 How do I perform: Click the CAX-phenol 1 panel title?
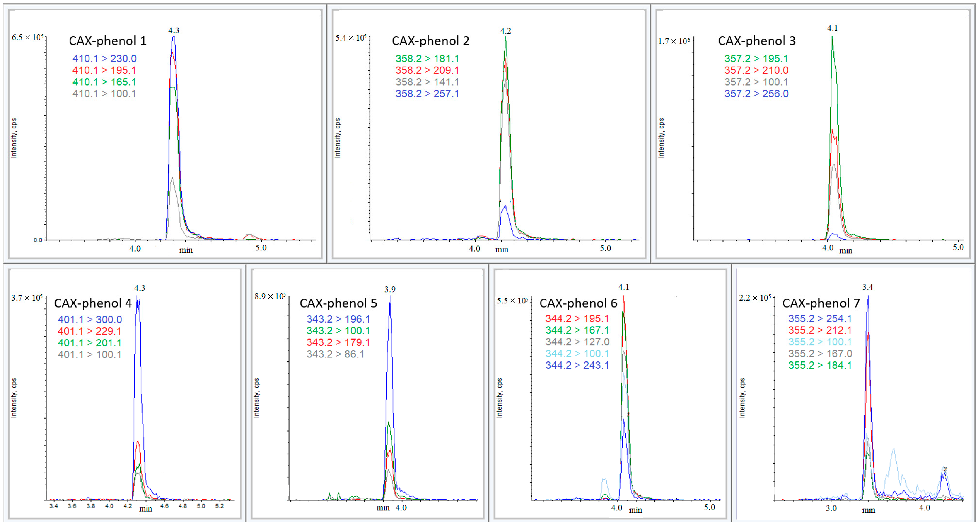click(107, 41)
